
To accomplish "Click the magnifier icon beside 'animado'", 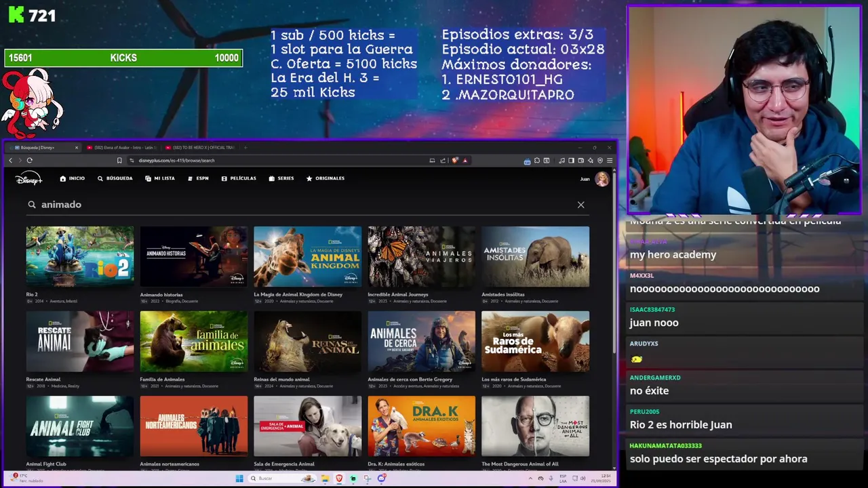I will click(x=31, y=205).
